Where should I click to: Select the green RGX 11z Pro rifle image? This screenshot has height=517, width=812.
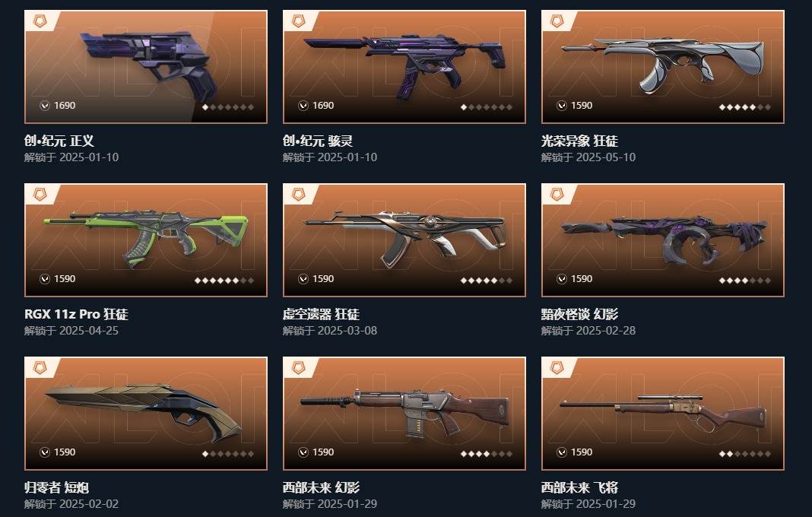146,237
